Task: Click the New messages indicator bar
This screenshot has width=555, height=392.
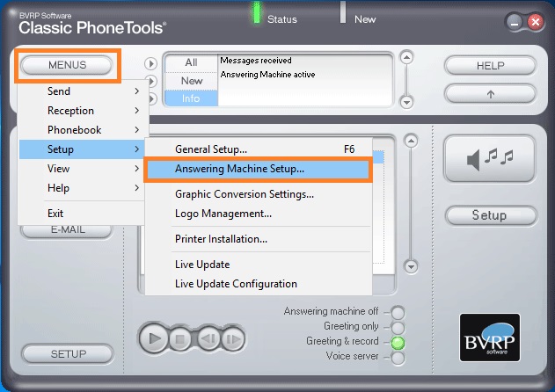Action: (343, 12)
